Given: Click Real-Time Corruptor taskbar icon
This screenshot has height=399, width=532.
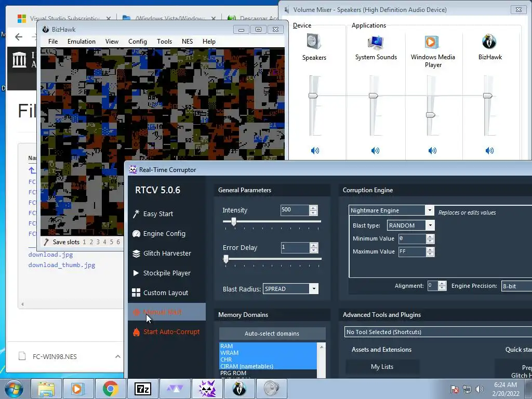Looking at the screenshot, I should [207, 389].
